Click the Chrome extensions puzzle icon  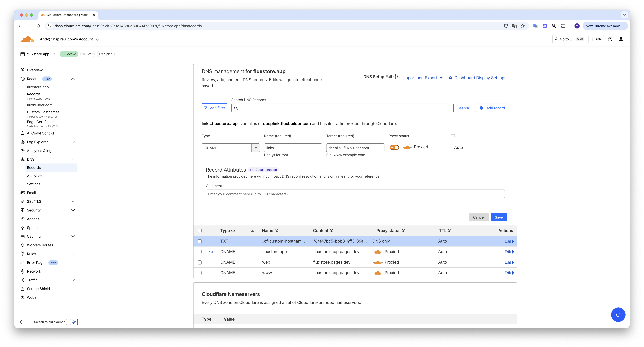(563, 26)
